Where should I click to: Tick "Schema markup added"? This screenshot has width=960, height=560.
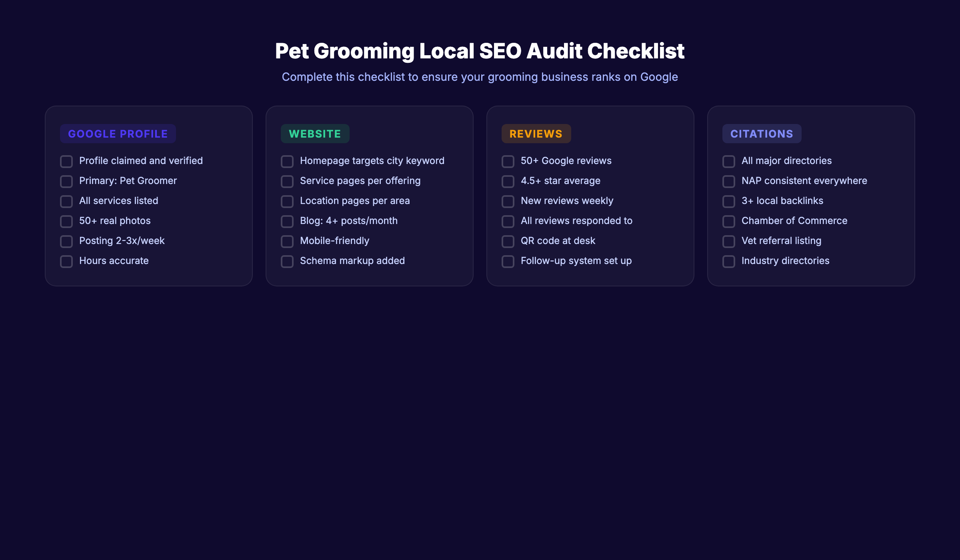pyautogui.click(x=287, y=261)
